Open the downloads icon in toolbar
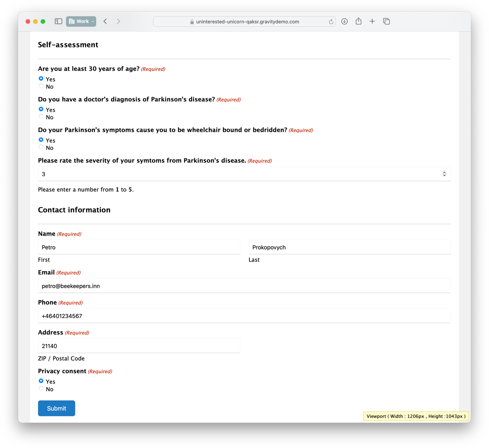 click(x=344, y=21)
